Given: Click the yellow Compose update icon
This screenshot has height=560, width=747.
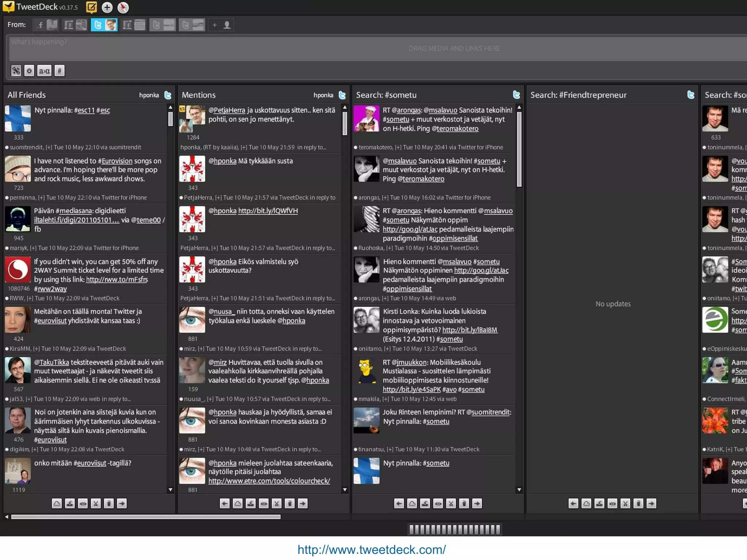Looking at the screenshot, I should coord(92,7).
